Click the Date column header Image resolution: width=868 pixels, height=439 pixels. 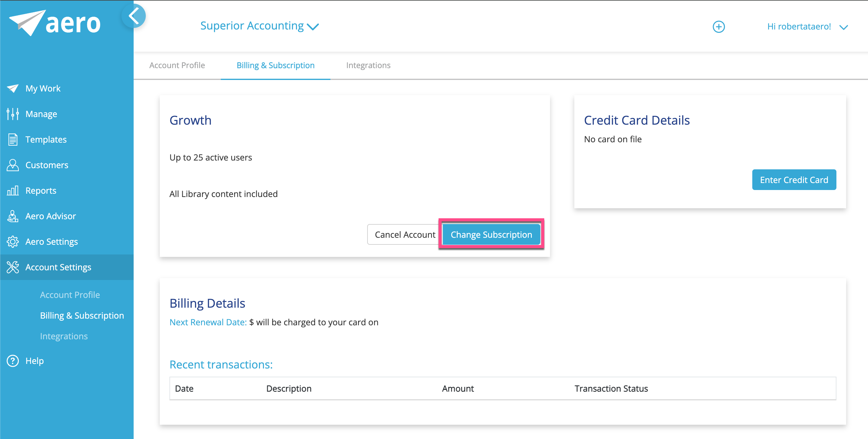click(184, 389)
